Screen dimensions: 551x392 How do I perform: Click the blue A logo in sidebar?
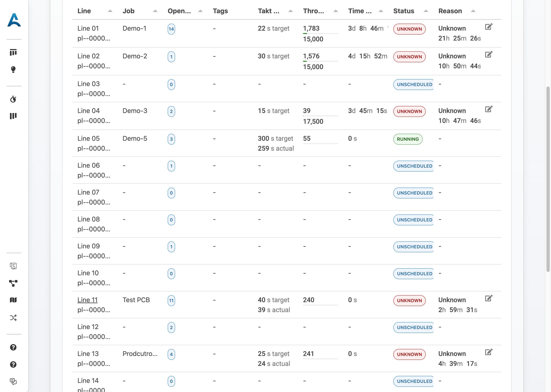coord(14,20)
